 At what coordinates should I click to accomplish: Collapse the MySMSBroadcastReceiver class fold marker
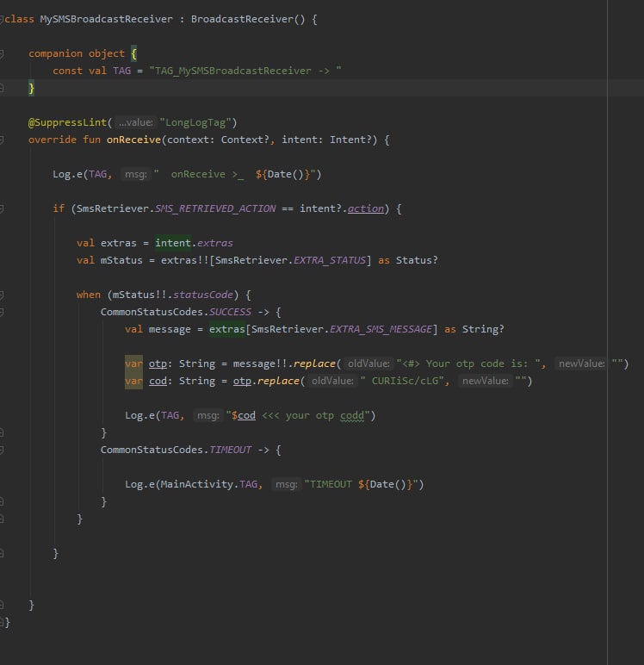[2, 19]
